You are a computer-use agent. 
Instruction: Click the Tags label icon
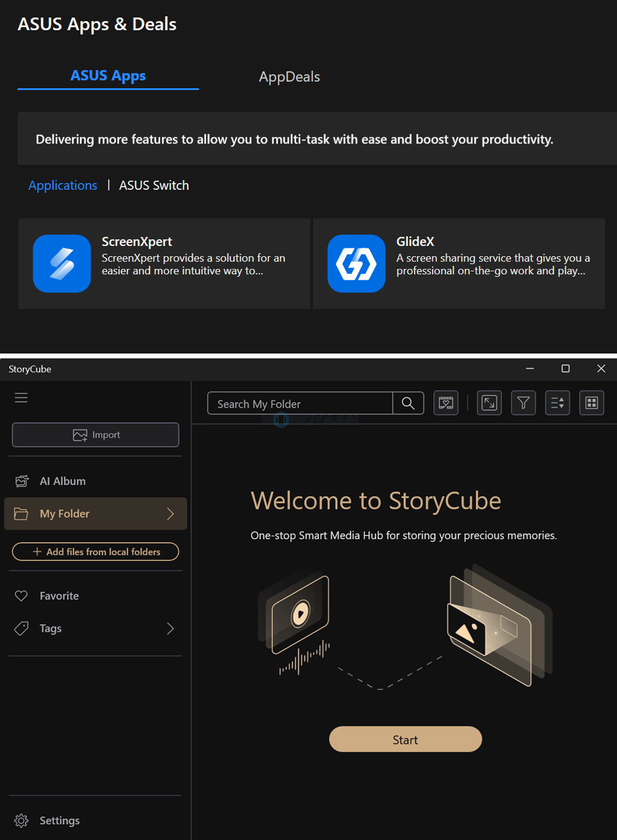point(21,628)
